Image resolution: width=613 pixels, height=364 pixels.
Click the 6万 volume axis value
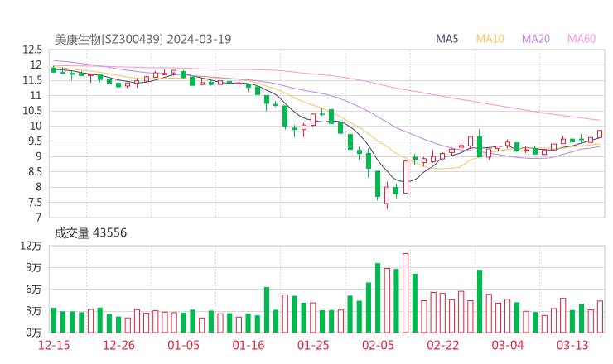[x=33, y=290]
